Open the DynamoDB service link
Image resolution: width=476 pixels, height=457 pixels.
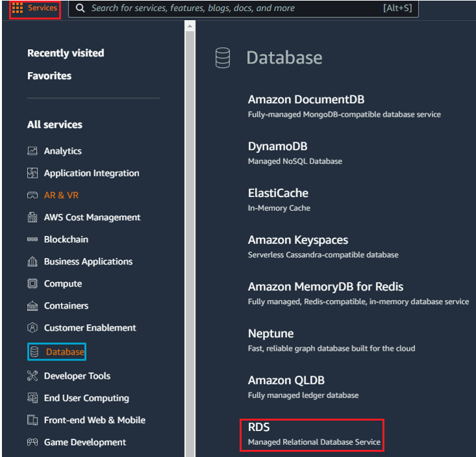(x=277, y=146)
